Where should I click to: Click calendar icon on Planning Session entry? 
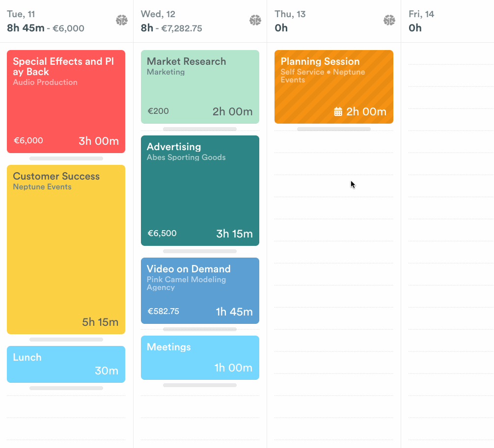coord(338,112)
